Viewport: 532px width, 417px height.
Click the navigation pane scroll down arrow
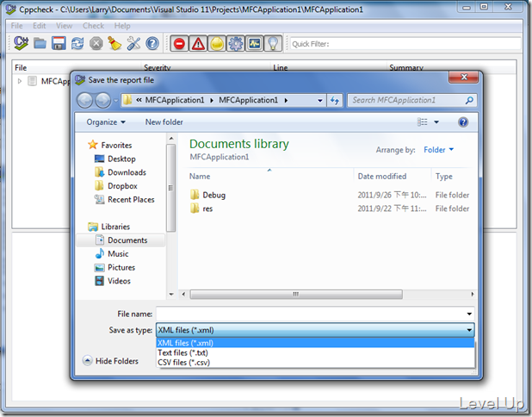(x=171, y=294)
